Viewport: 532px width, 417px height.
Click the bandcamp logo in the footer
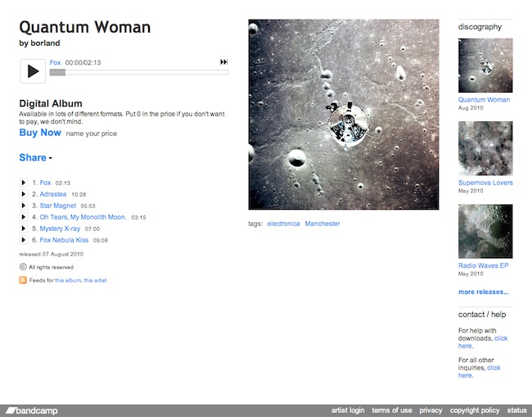tap(32, 410)
